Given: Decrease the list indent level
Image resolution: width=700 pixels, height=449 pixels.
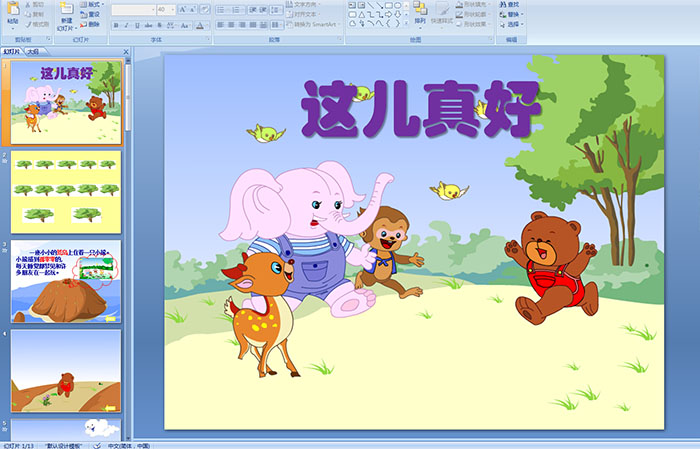Looking at the screenshot, I should pyautogui.click(x=252, y=10).
